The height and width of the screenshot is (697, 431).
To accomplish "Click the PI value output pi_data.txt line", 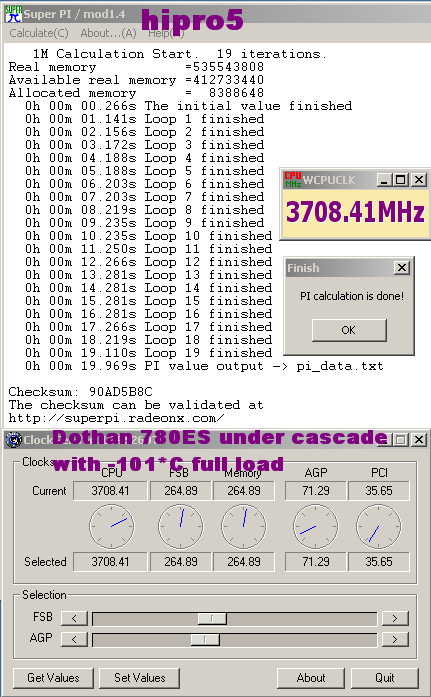I will [x=204, y=366].
